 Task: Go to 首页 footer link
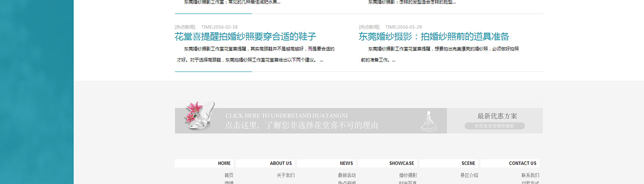pos(229,175)
